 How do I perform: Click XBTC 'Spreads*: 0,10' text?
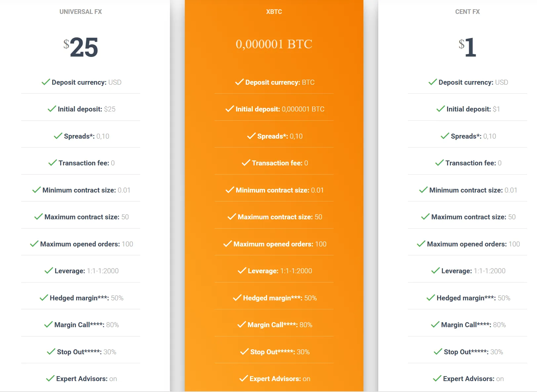point(280,136)
